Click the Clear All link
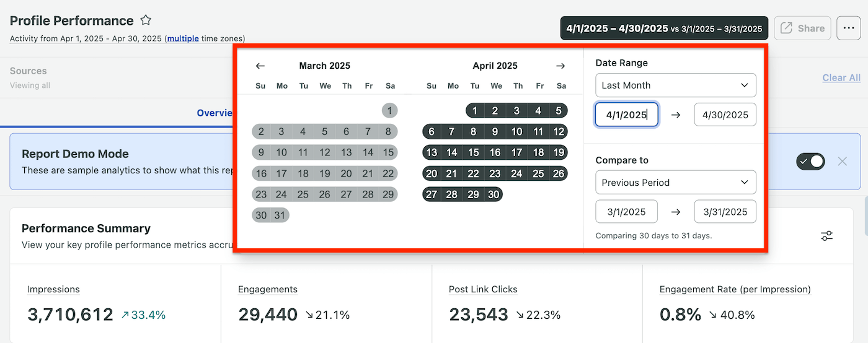The height and width of the screenshot is (343, 868). coord(841,77)
